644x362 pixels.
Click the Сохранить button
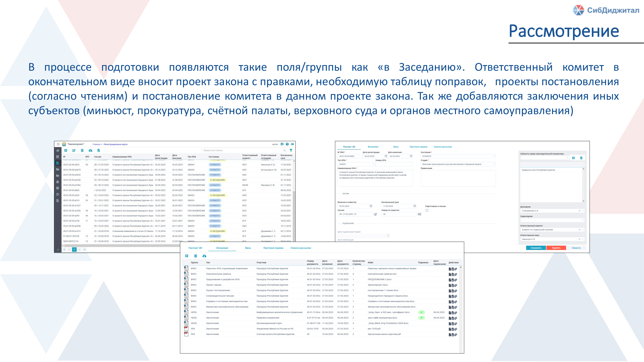click(x=536, y=248)
